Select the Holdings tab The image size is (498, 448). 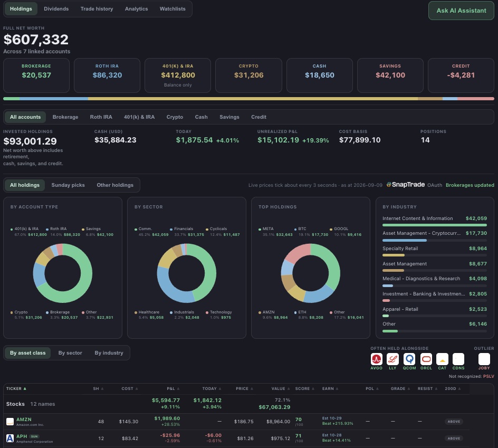point(21,9)
